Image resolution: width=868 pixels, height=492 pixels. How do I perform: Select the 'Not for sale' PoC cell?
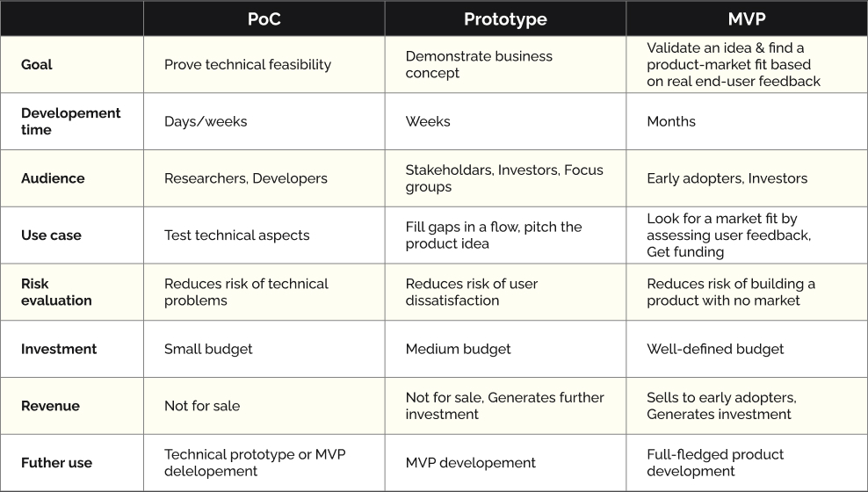pyautogui.click(x=202, y=406)
